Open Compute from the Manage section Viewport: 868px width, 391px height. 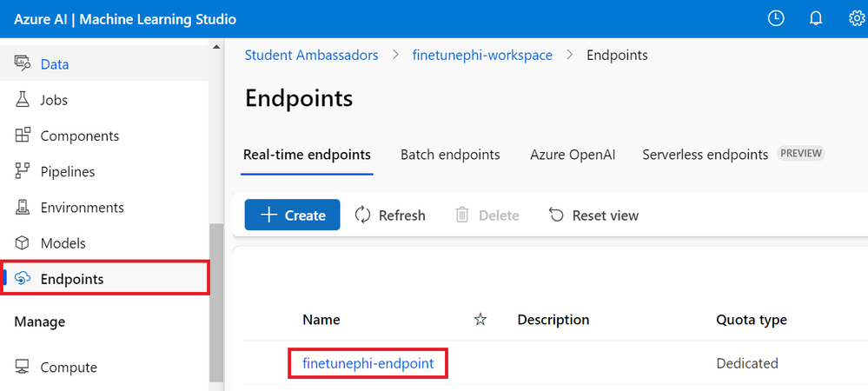(68, 368)
